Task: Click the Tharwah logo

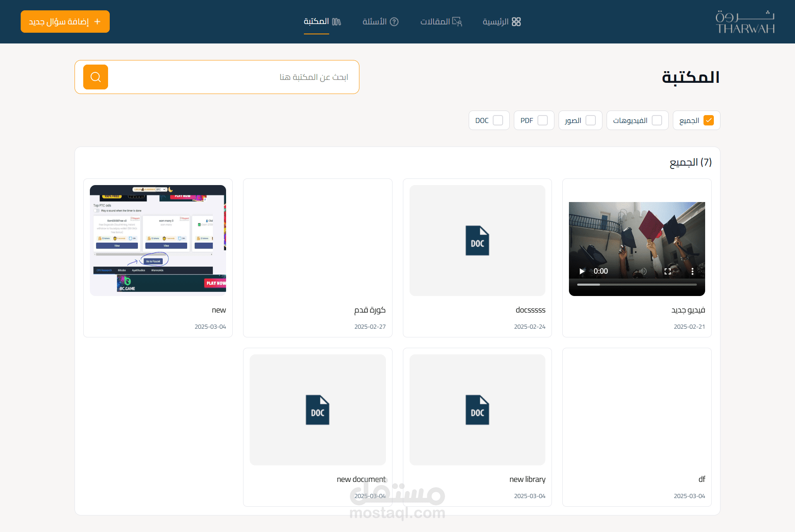Action: coord(744,22)
